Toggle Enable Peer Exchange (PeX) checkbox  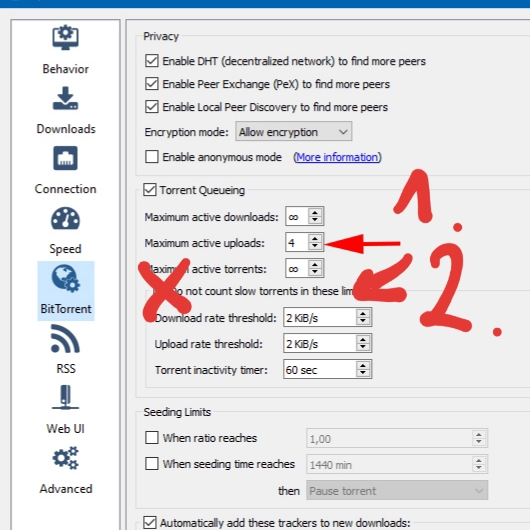152,84
